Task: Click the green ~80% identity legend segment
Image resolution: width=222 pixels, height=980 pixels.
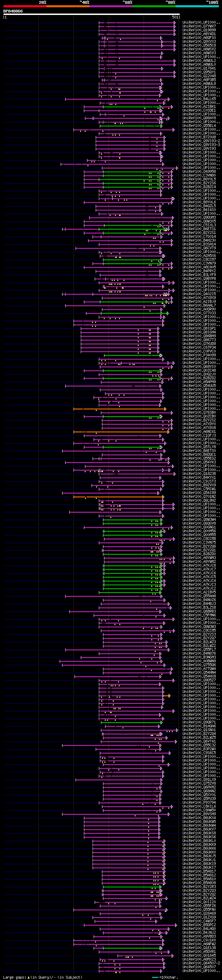Action: click(154, 6)
